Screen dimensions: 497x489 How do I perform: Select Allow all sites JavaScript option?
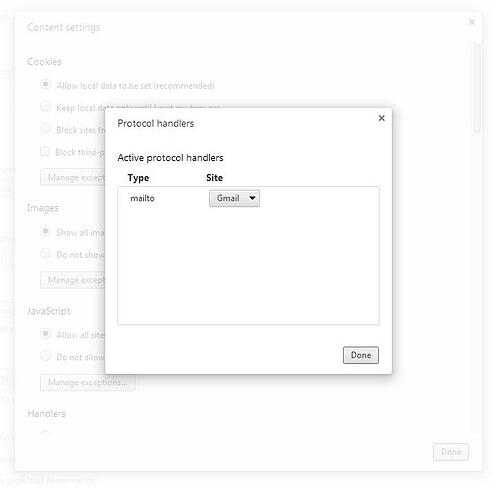pyautogui.click(x=45, y=333)
